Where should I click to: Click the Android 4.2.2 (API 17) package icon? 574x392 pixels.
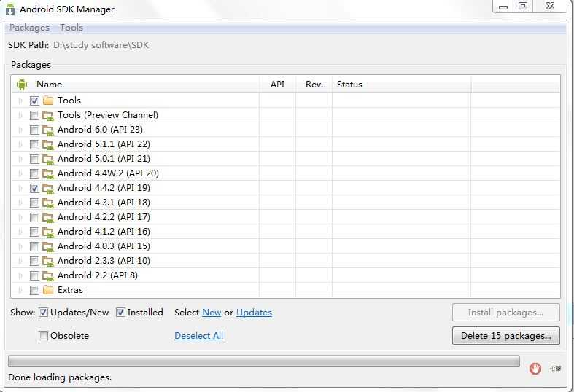click(x=48, y=218)
